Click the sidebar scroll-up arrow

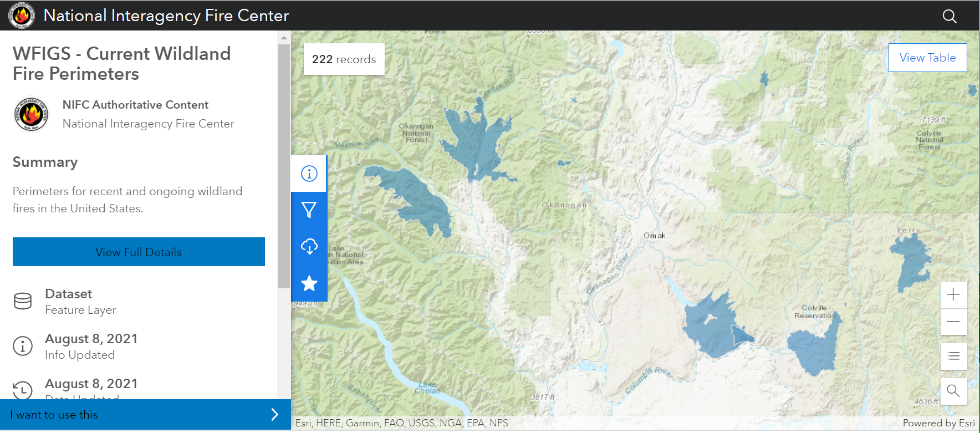[284, 38]
